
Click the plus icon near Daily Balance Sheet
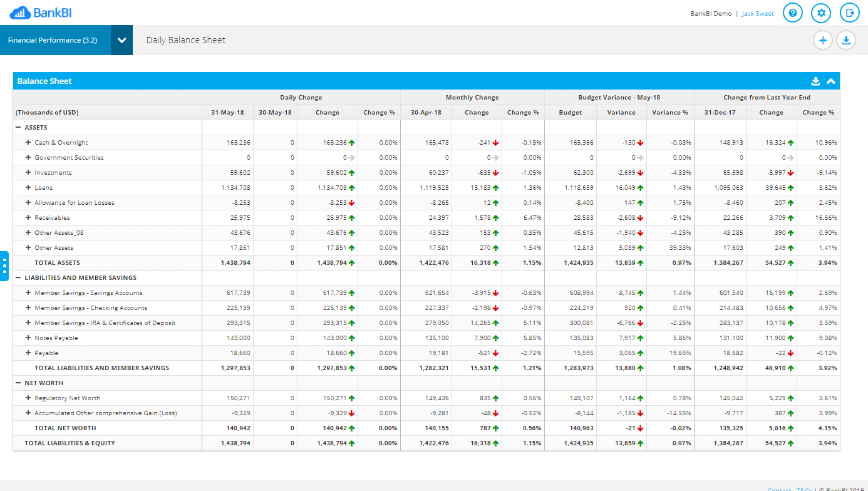[x=823, y=40]
